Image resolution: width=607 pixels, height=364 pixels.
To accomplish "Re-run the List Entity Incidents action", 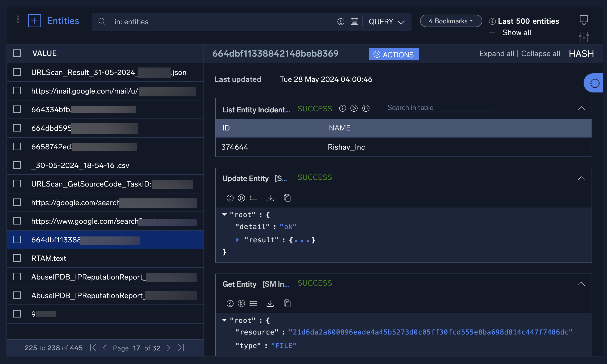I will click(x=354, y=108).
